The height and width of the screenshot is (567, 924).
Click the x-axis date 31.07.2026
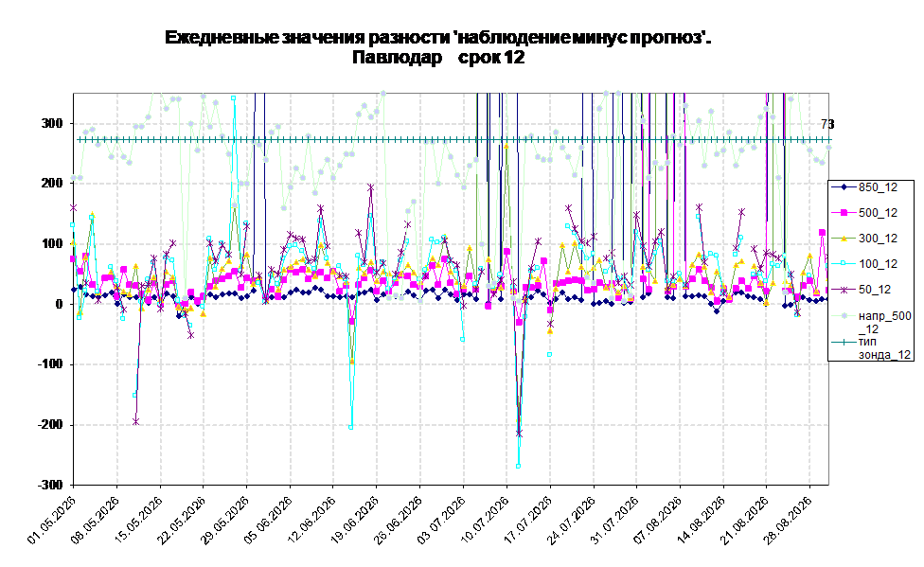[615, 520]
